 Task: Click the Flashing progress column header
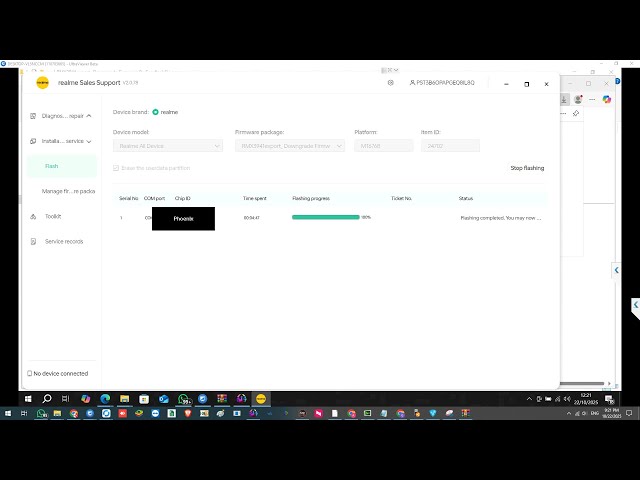click(311, 198)
